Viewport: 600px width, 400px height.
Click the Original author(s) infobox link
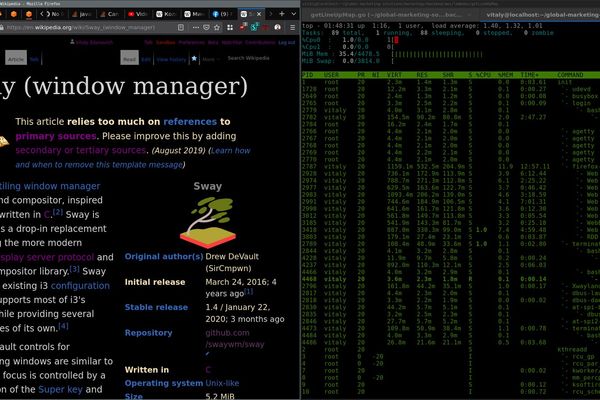pyautogui.click(x=164, y=256)
